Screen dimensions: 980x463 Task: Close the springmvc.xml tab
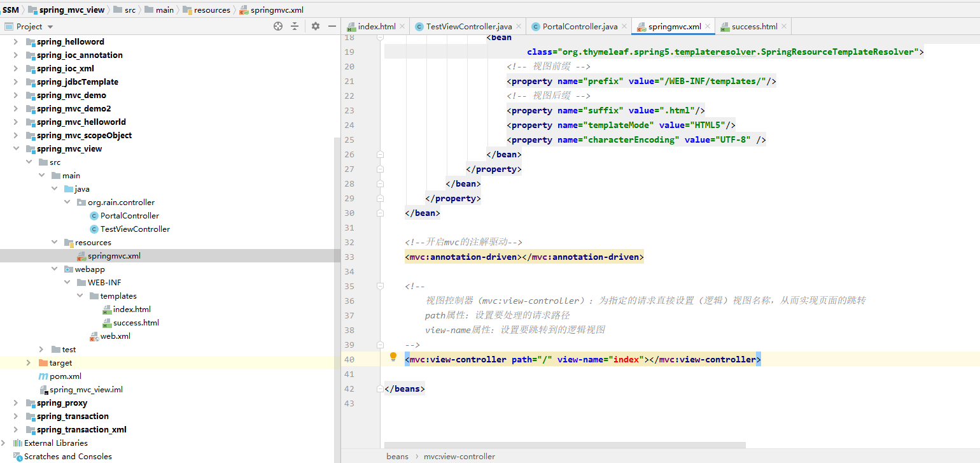(708, 26)
